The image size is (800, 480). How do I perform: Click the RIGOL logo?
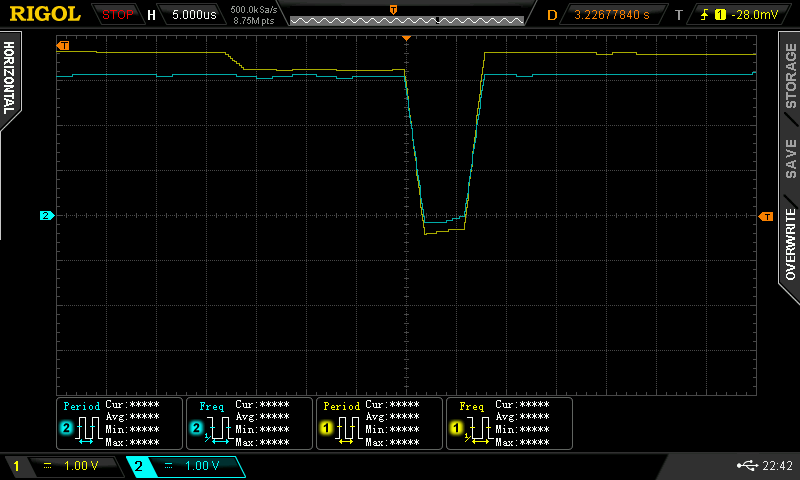tap(45, 14)
